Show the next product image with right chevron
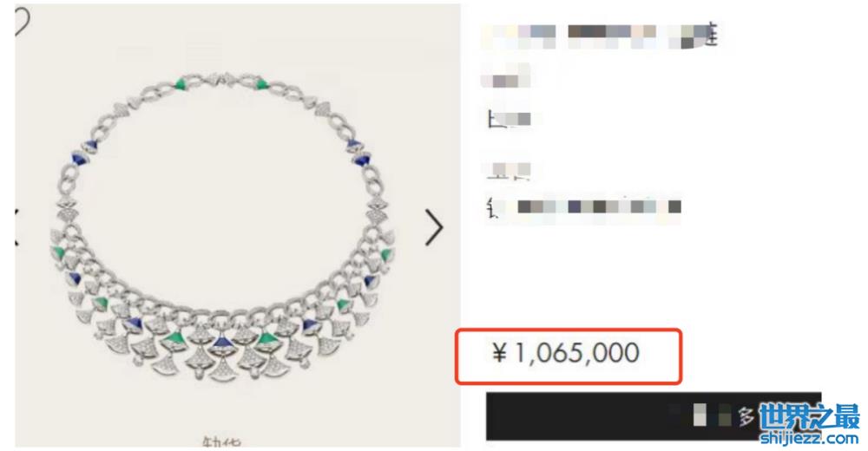This screenshot has height=451, width=868. 434,227
